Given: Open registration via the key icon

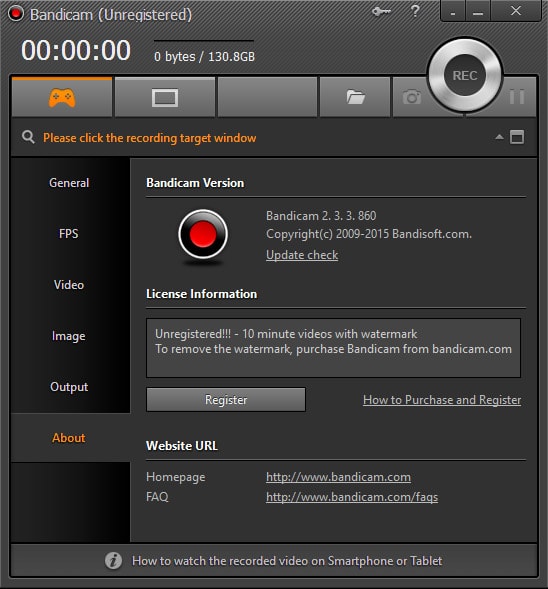Looking at the screenshot, I should click(382, 12).
